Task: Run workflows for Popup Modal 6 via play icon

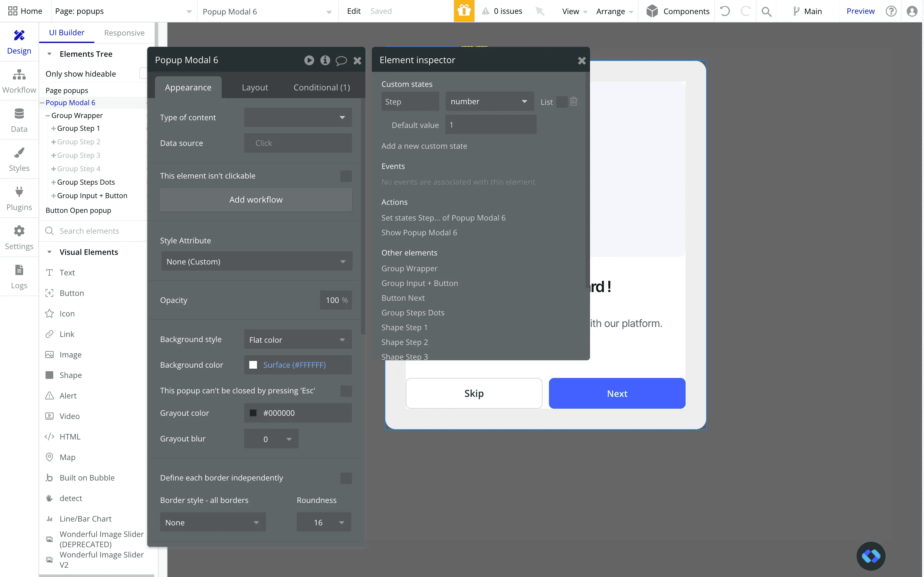Action: point(309,60)
